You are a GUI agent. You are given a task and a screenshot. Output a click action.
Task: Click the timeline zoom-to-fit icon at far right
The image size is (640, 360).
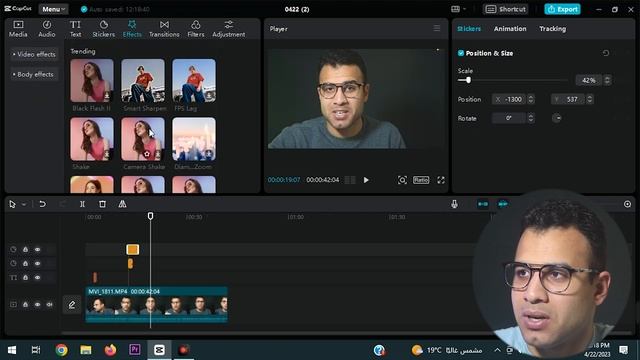coord(627,204)
